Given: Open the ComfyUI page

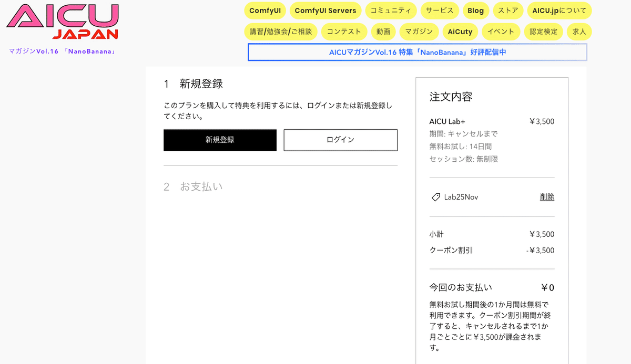Looking at the screenshot, I should point(265,11).
